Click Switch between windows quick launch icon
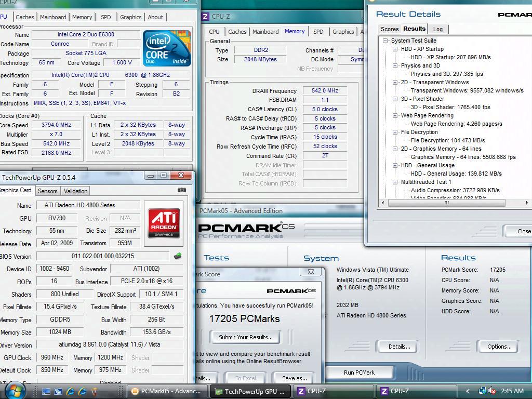532x399 pixels. pyautogui.click(x=58, y=392)
